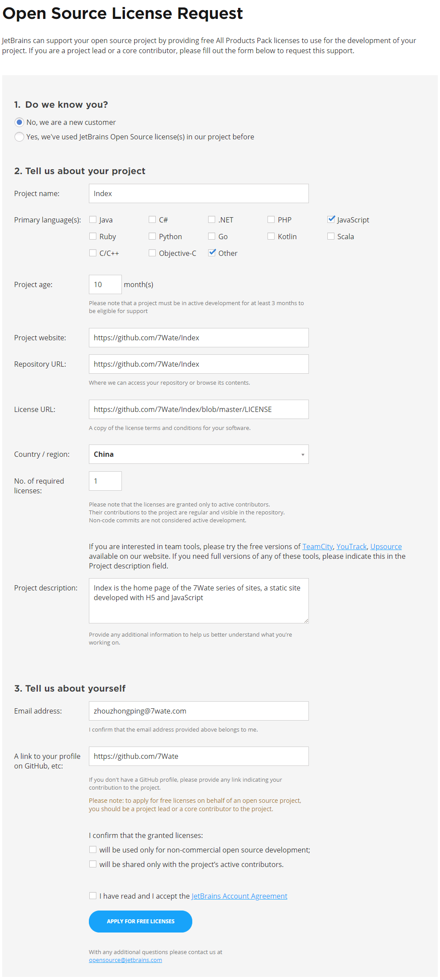
Task: Select 'No, we are a new customer'
Action: tap(19, 122)
